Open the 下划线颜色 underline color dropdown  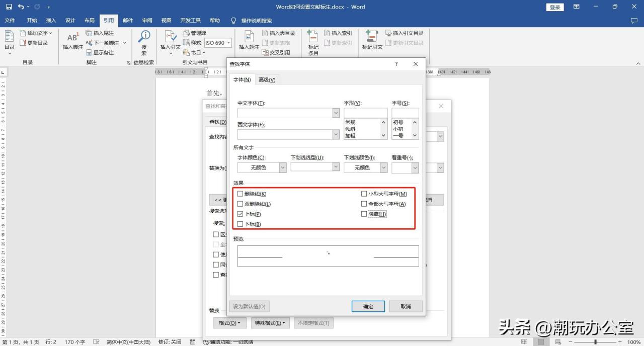[x=384, y=167]
